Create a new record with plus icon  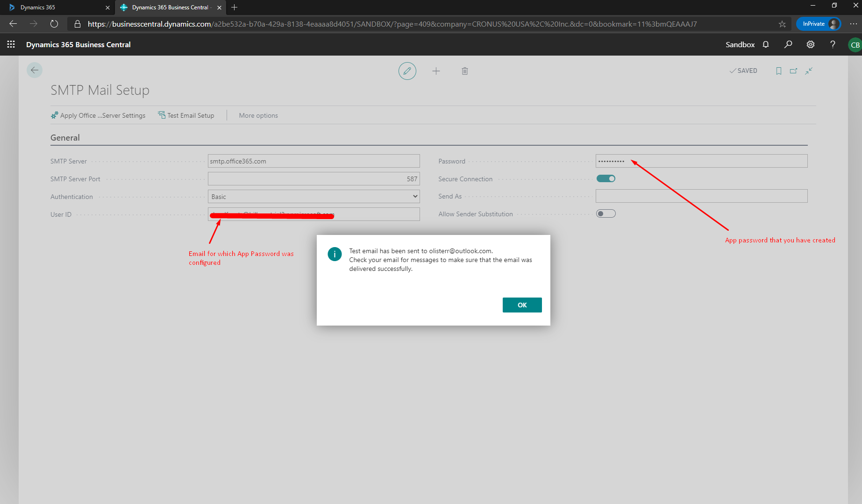coord(436,71)
